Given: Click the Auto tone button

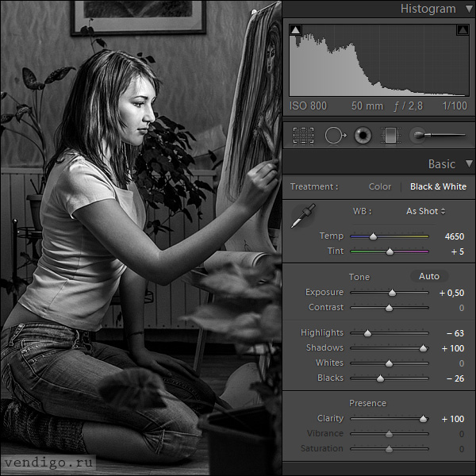Looking at the screenshot, I should coord(429,276).
